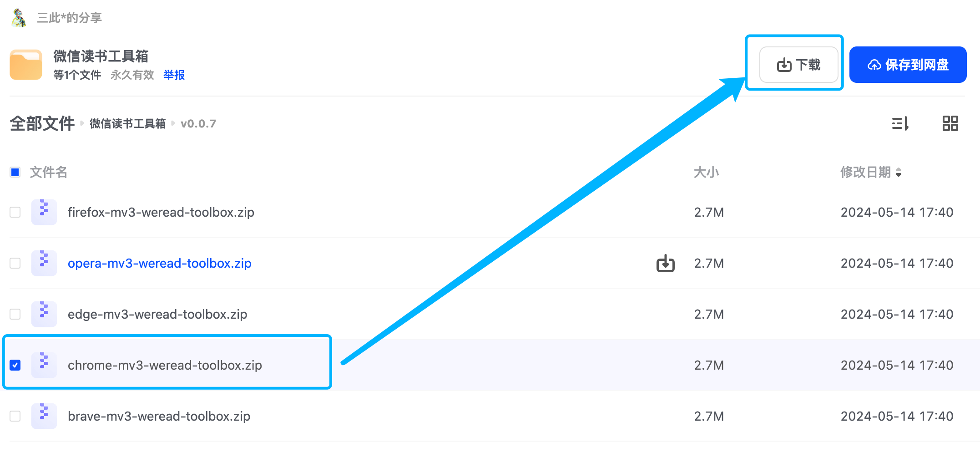Check the brave-mv3-weread-toolbox.zip checkbox

tap(15, 416)
